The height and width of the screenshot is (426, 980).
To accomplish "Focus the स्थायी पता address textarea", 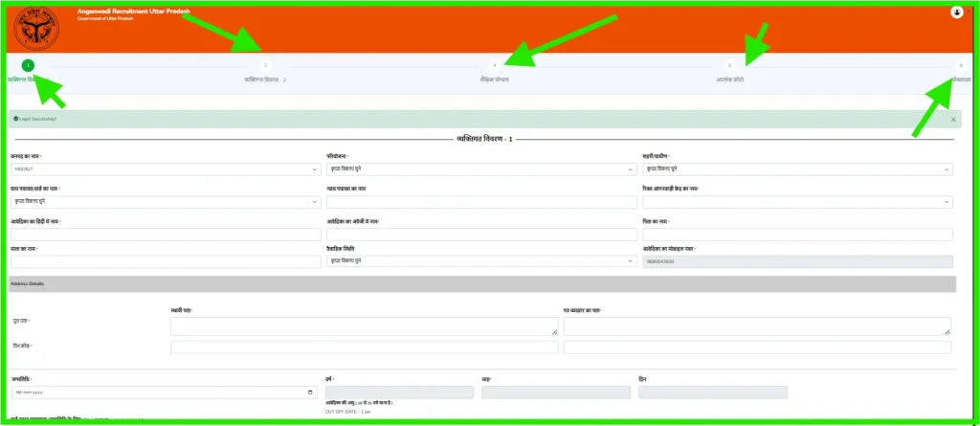I will coord(365,325).
